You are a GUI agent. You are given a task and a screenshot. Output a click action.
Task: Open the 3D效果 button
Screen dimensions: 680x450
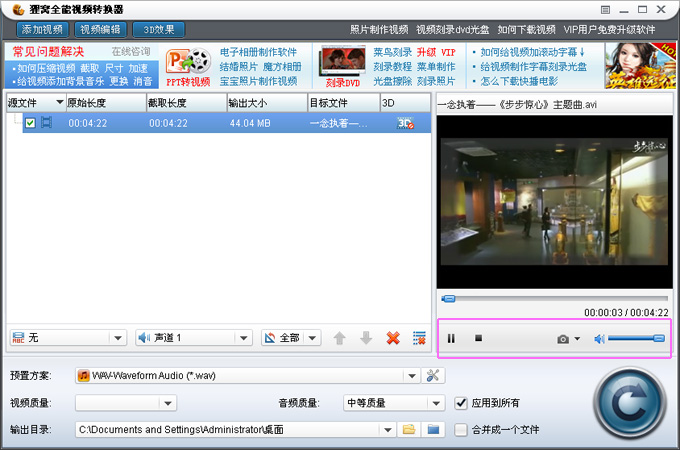[x=159, y=29]
